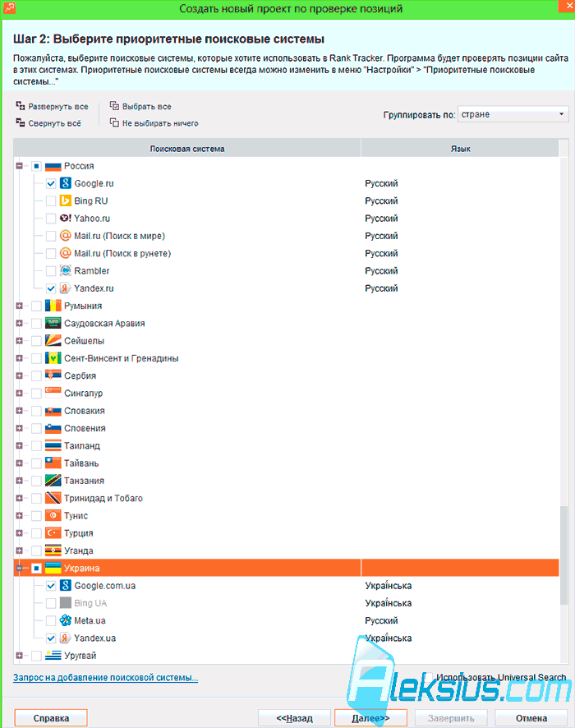Open the Группировать по dropdown
The width and height of the screenshot is (575, 728).
pyautogui.click(x=513, y=114)
